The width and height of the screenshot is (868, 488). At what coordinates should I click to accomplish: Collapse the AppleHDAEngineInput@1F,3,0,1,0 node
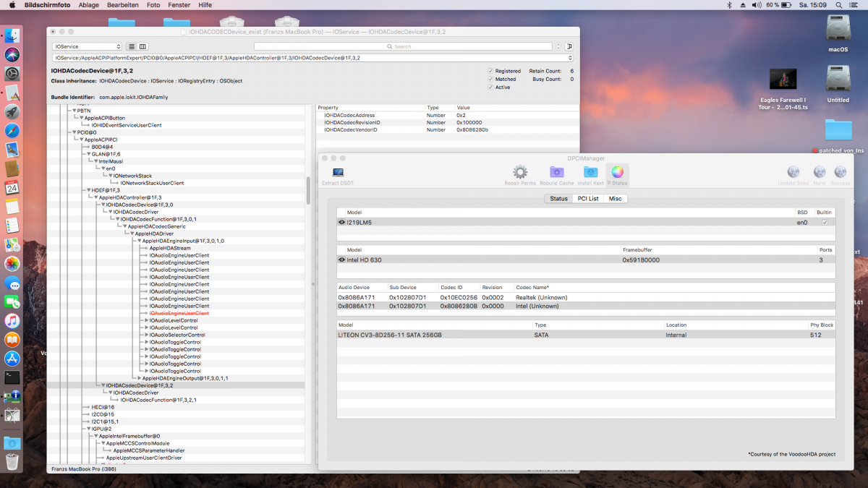(140, 241)
